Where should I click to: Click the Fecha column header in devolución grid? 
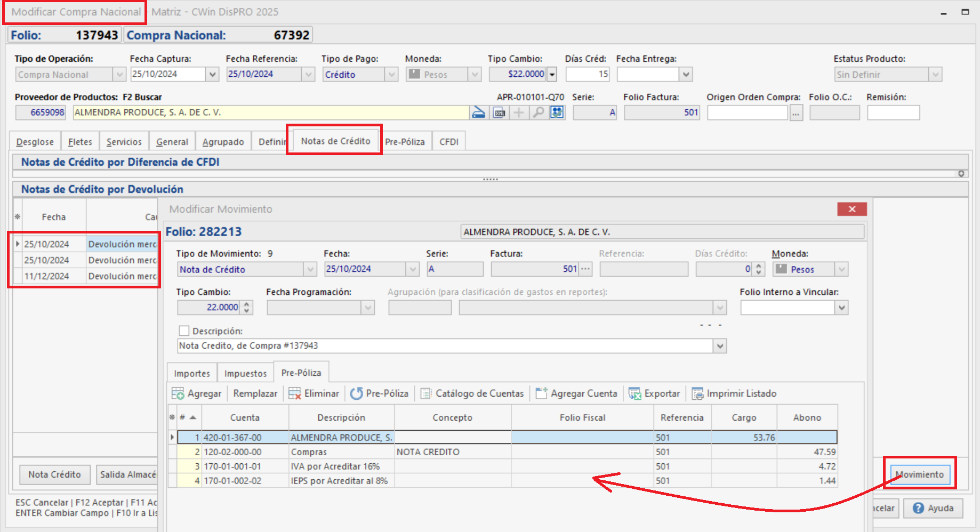click(x=54, y=217)
